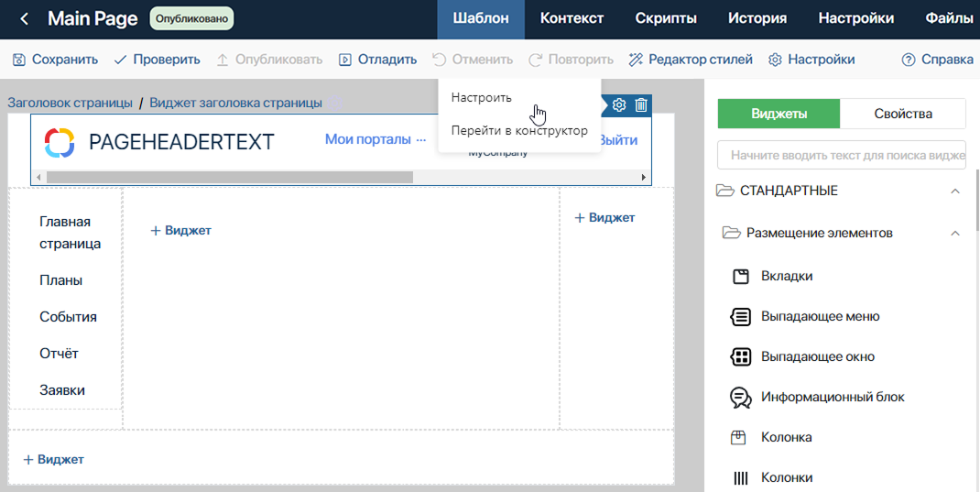Click the Колонка widget icon

(x=739, y=438)
